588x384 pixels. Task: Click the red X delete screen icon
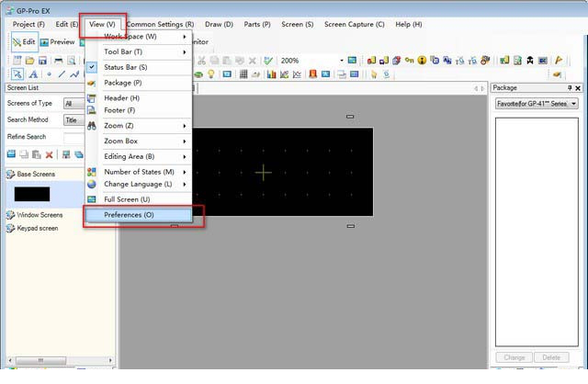point(49,154)
